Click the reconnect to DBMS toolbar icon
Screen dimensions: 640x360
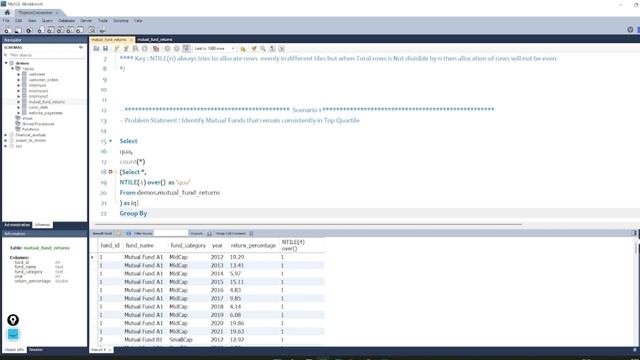pos(102,30)
